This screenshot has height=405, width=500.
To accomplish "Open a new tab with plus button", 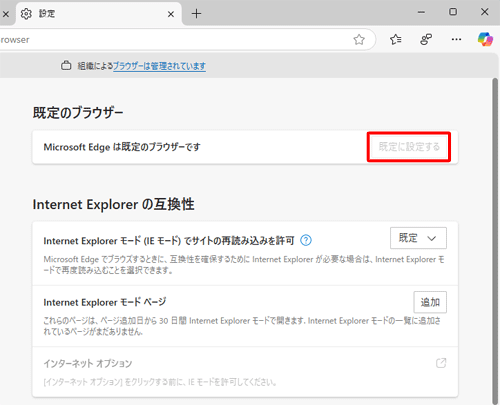I will (196, 14).
